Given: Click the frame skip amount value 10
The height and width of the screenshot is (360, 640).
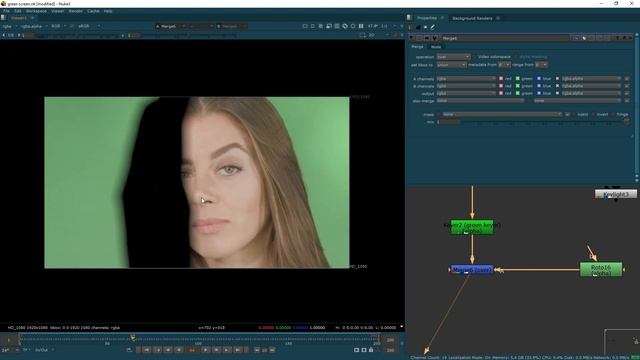Looking at the screenshot, I should coord(264,350).
